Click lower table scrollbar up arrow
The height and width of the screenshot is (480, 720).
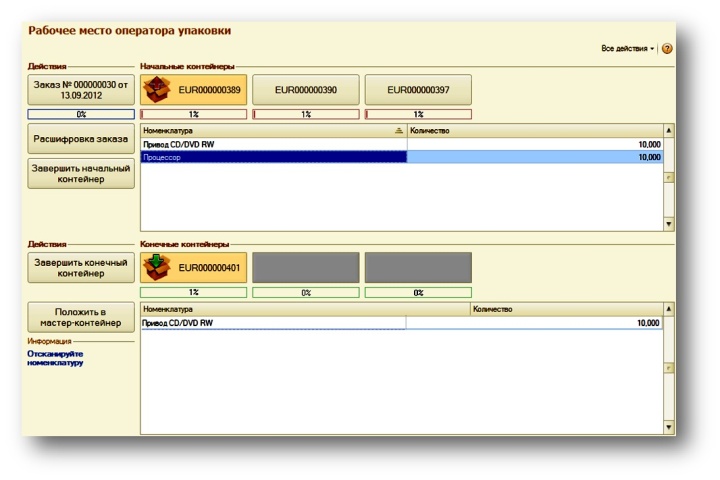(x=669, y=309)
